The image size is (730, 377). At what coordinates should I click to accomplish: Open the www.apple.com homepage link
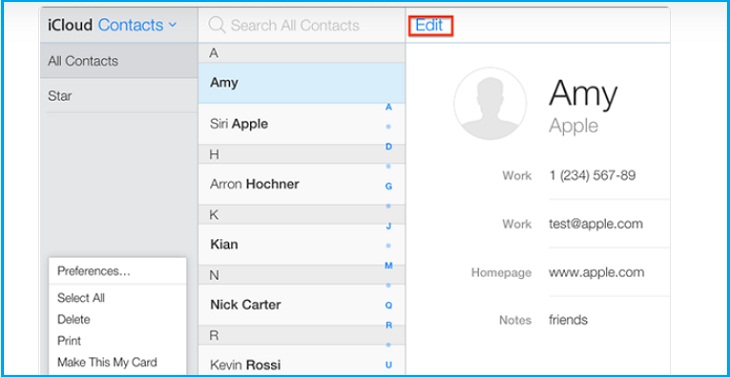[596, 272]
